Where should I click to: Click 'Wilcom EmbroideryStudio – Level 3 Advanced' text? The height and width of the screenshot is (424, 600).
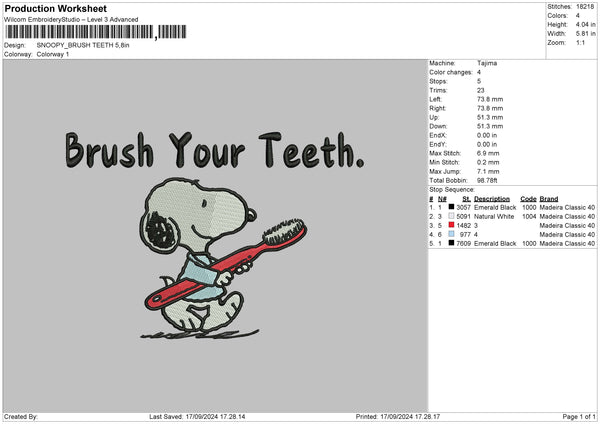tap(71, 20)
